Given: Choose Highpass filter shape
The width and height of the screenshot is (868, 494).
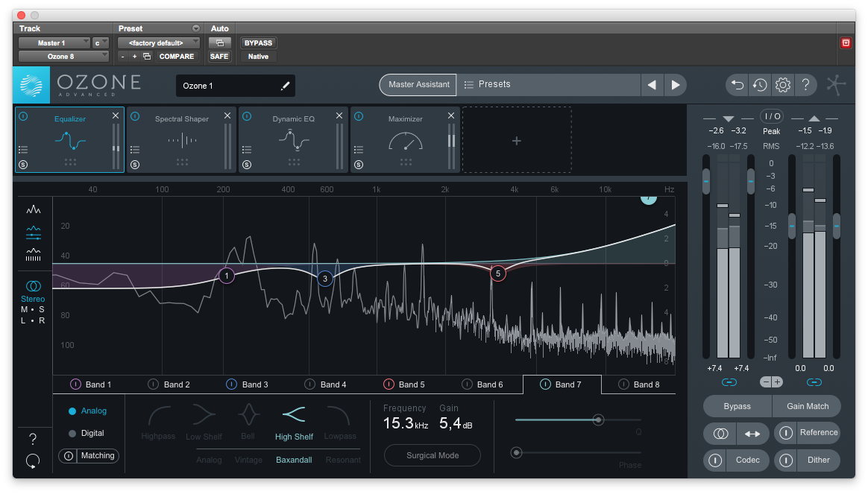Looking at the screenshot, I should 158,423.
